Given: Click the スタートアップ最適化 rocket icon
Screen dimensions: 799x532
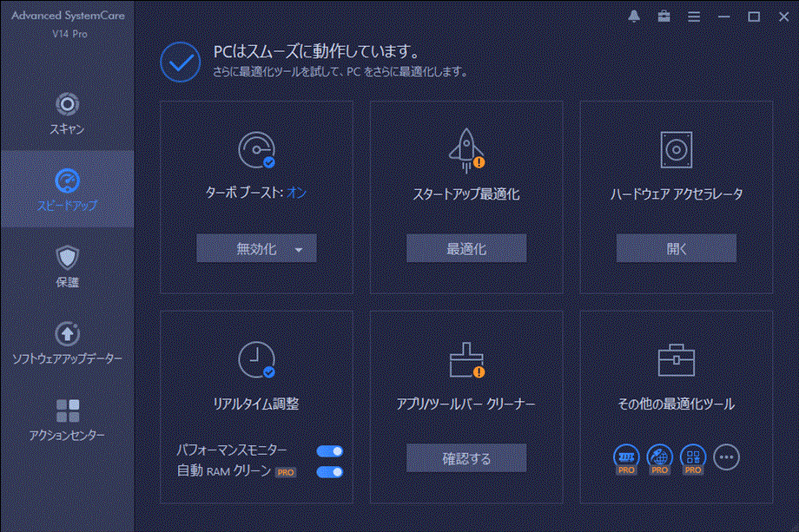Looking at the screenshot, I should (466, 150).
